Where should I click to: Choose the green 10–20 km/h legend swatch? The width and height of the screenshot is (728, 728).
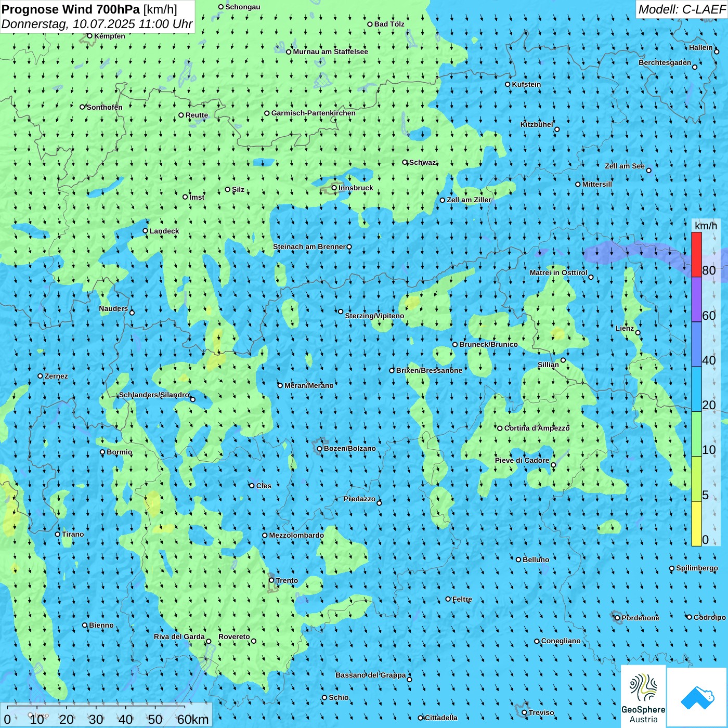click(696, 434)
